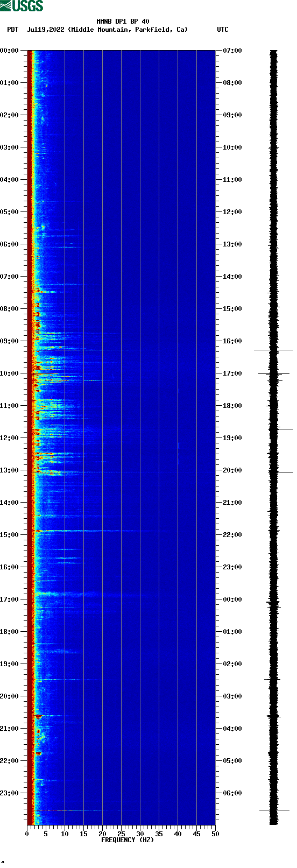Click the 06:00 label on the PDT axis
Viewport: 297px width, 868px height.
click(x=9, y=244)
